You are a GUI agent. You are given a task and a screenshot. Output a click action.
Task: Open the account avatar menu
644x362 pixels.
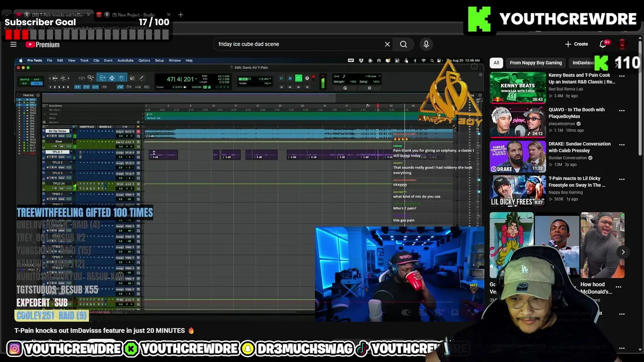622,44
